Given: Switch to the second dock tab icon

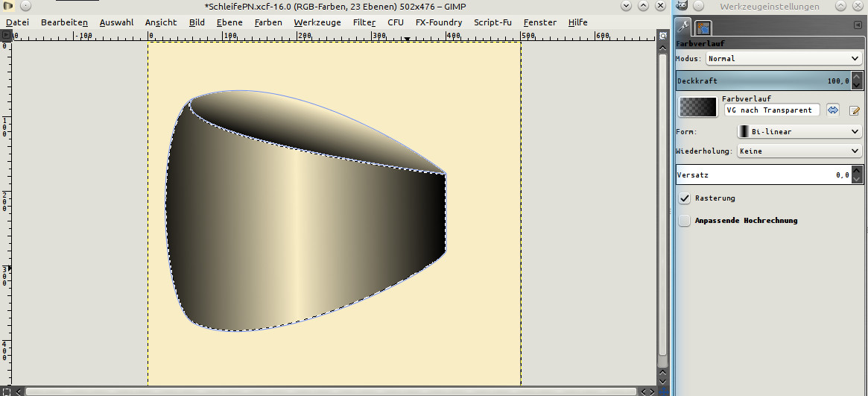Looking at the screenshot, I should click(703, 28).
